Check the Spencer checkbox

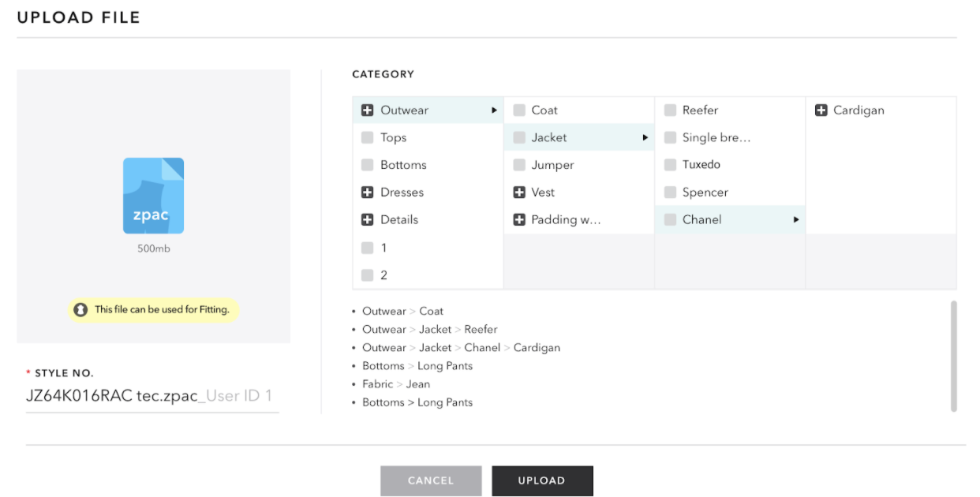pyautogui.click(x=670, y=192)
